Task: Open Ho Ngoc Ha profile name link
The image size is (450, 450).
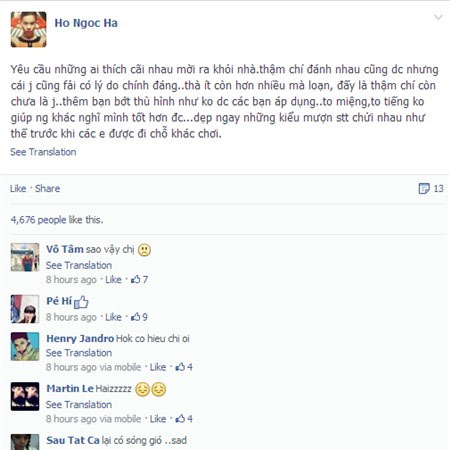Action: pyautogui.click(x=86, y=23)
